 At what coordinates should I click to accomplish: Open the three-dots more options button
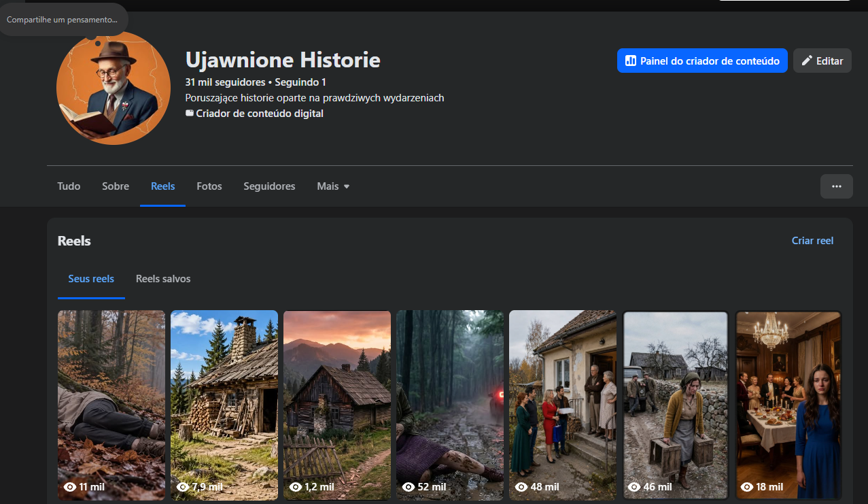click(837, 186)
